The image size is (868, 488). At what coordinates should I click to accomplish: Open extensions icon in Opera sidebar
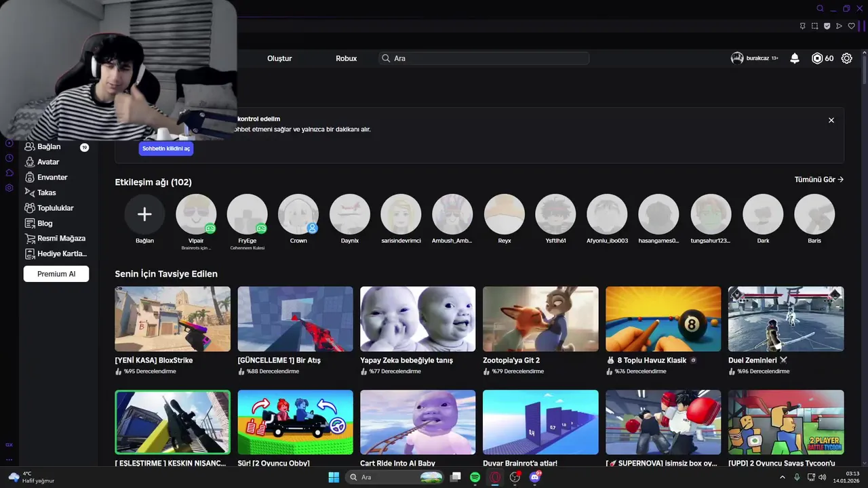(x=9, y=173)
